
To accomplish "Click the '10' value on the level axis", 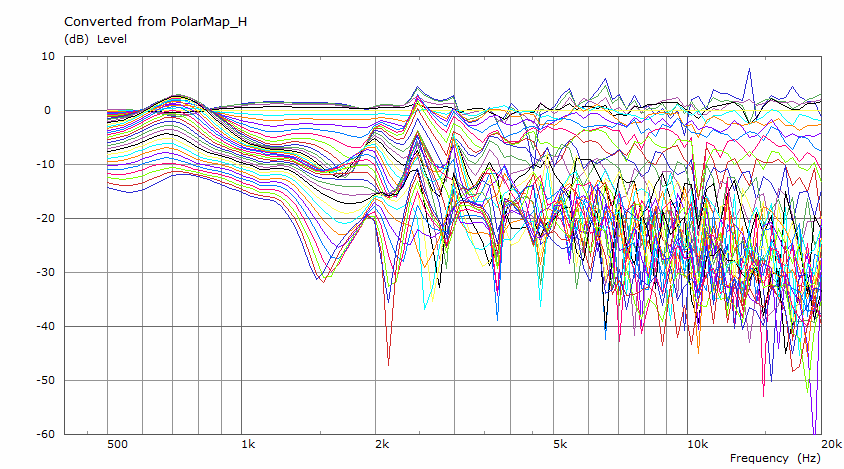I will point(48,57).
